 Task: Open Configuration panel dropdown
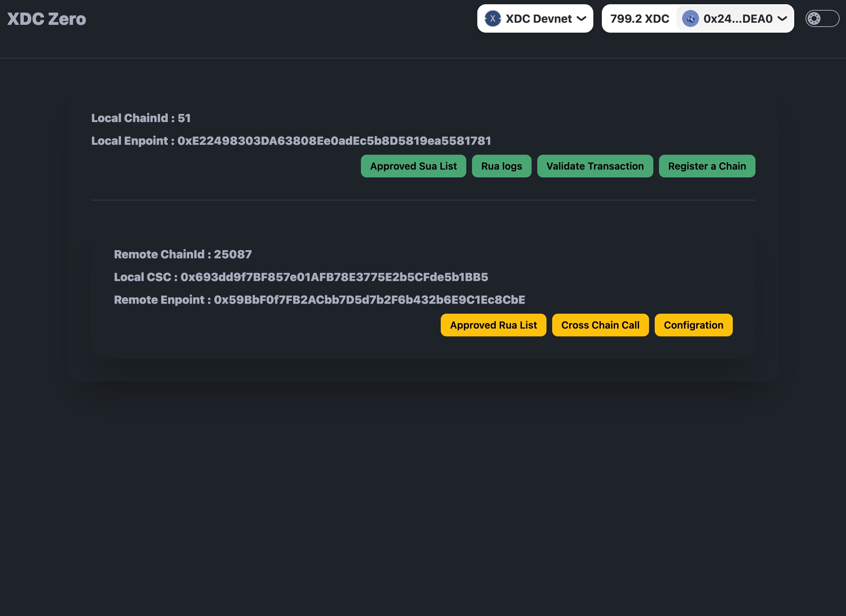point(694,324)
